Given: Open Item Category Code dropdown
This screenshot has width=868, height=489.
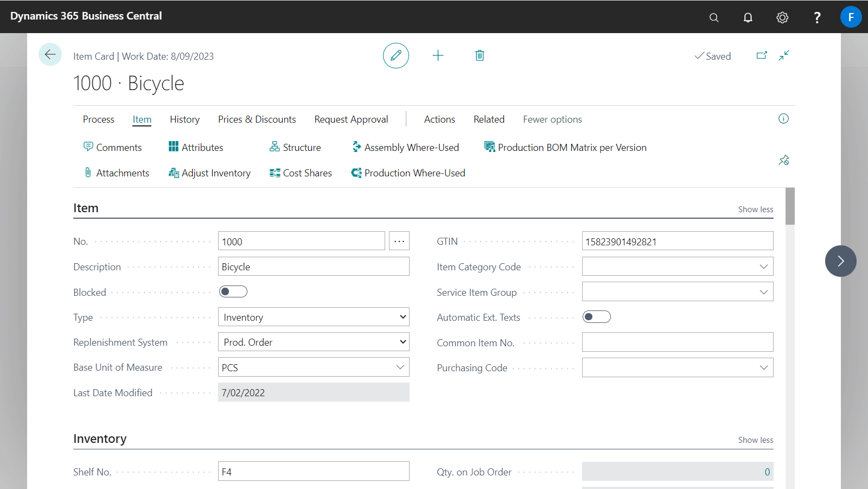Looking at the screenshot, I should point(764,266).
